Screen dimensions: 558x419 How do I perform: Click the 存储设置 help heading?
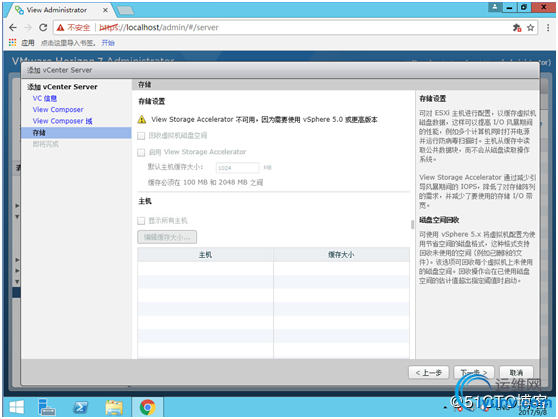point(432,99)
